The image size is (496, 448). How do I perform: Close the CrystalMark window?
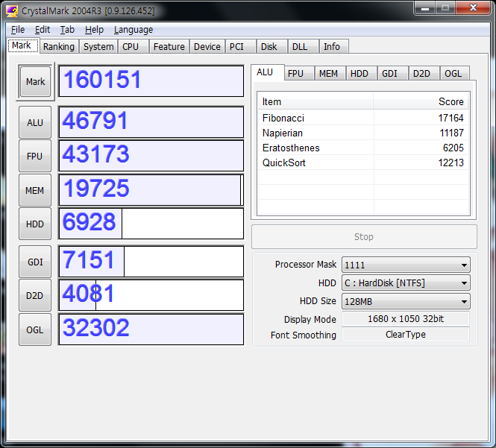pyautogui.click(x=473, y=8)
